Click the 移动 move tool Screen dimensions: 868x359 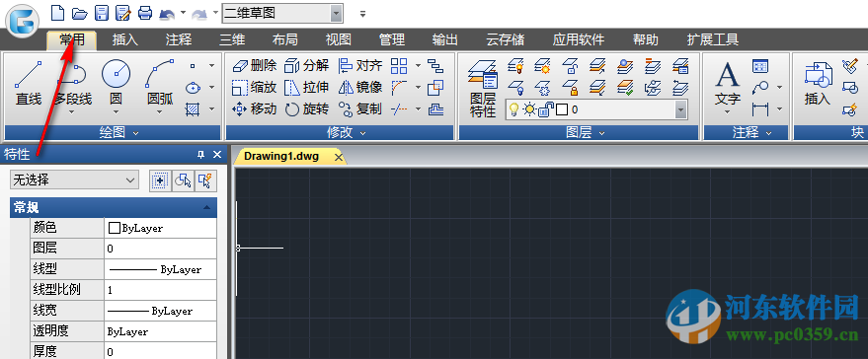(254, 108)
